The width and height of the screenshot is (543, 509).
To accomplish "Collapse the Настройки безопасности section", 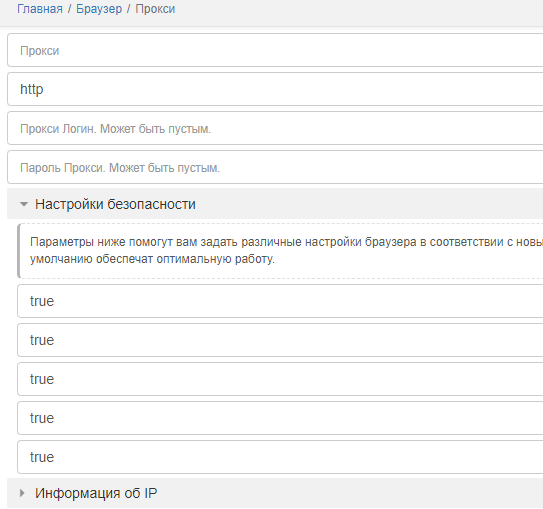I will point(275,204).
